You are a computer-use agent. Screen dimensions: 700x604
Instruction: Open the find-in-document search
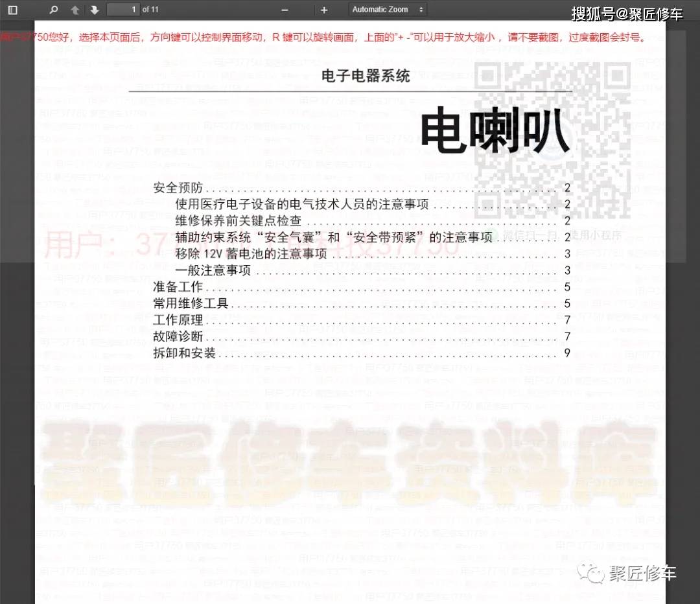[x=54, y=10]
